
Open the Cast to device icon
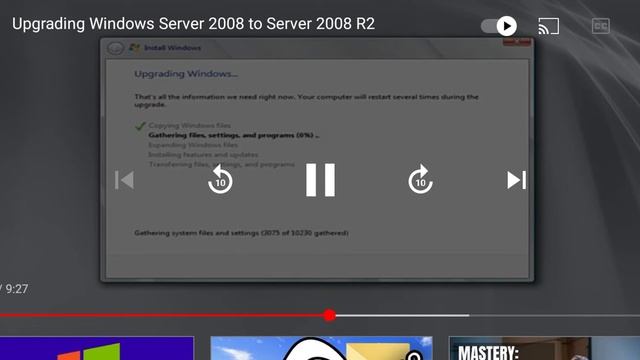tap(549, 26)
